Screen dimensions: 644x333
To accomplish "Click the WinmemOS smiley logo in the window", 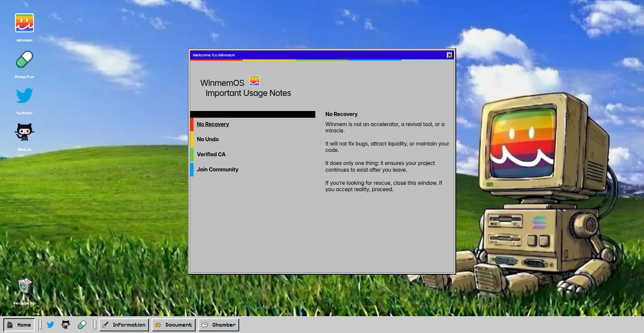I will point(254,80).
